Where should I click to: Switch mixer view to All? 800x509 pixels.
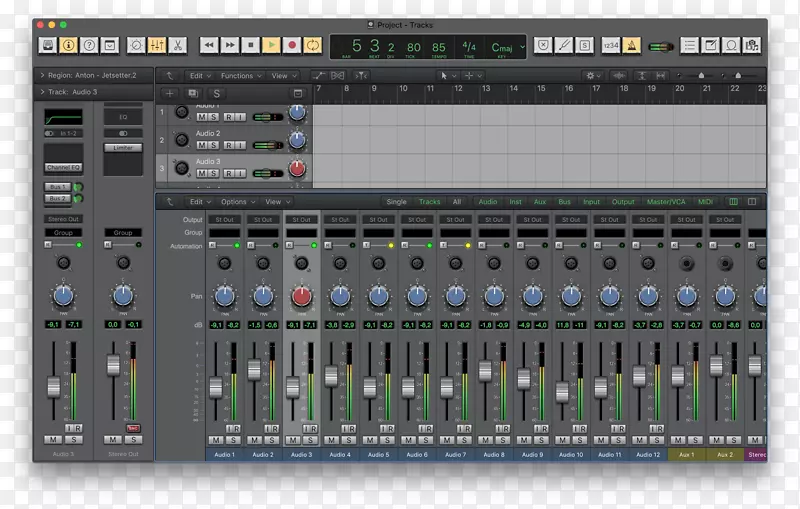(457, 202)
